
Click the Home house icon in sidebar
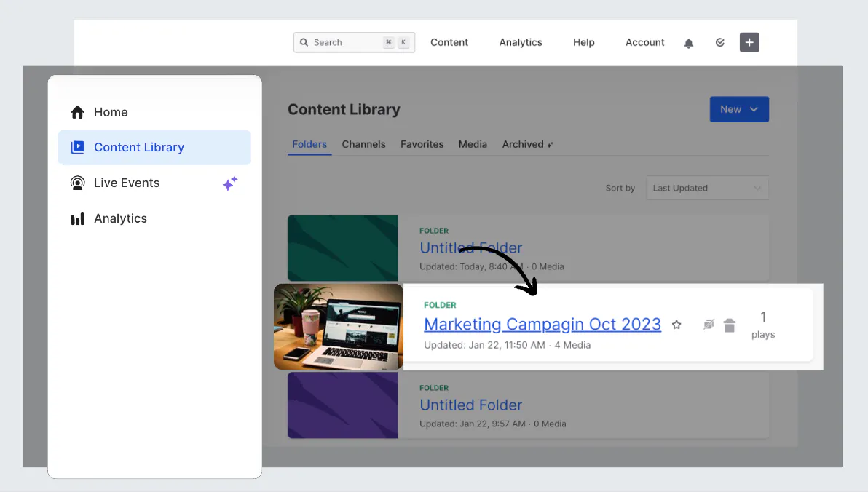(x=77, y=112)
